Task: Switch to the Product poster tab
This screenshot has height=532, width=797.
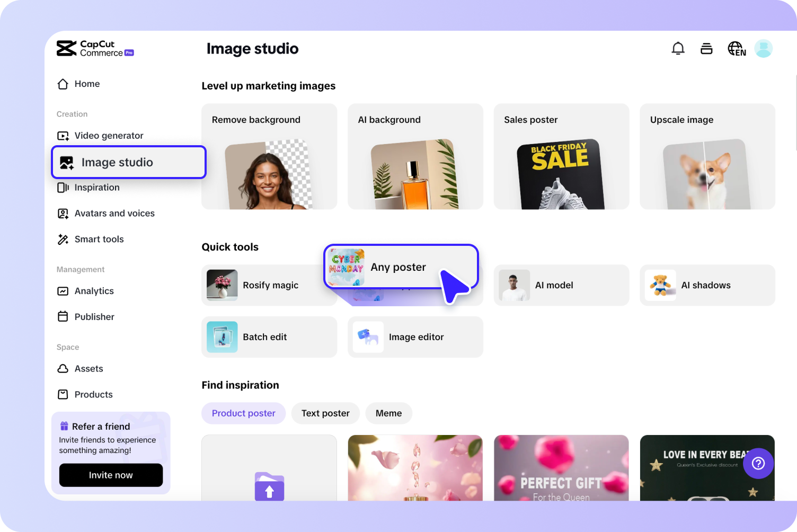Action: [x=244, y=413]
